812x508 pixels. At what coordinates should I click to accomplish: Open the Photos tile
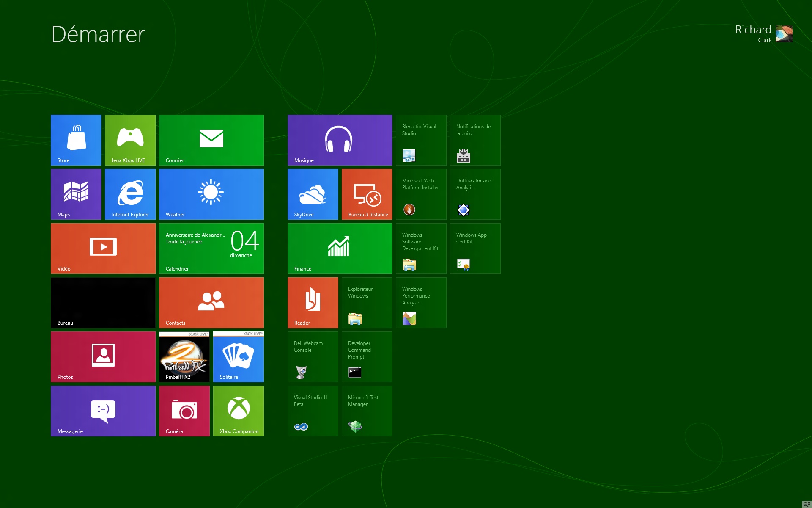(103, 357)
